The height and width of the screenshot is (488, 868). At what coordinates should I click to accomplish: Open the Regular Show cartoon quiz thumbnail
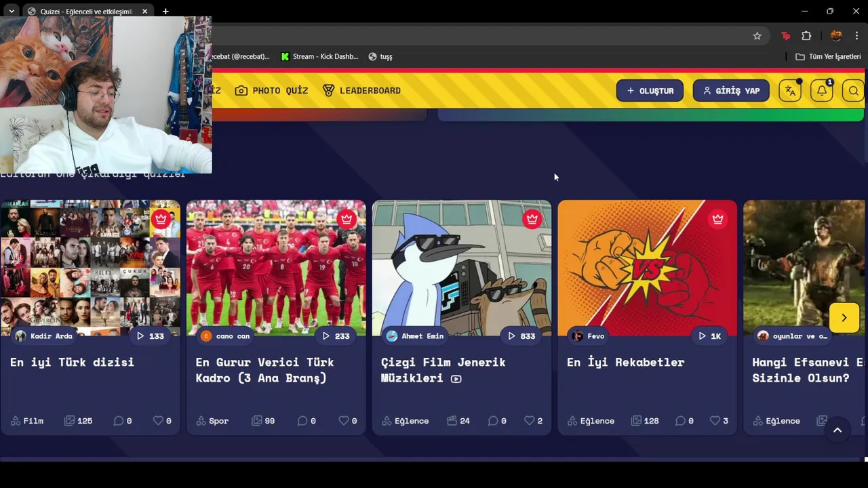462,268
